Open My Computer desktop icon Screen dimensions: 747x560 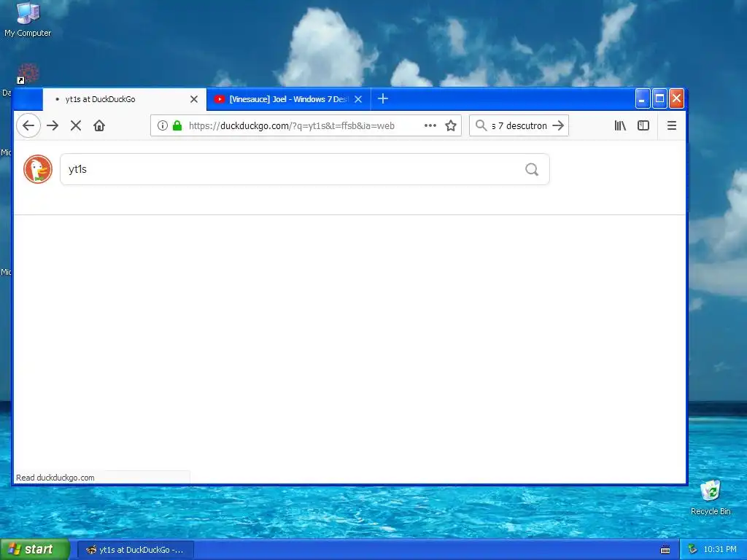click(28, 20)
